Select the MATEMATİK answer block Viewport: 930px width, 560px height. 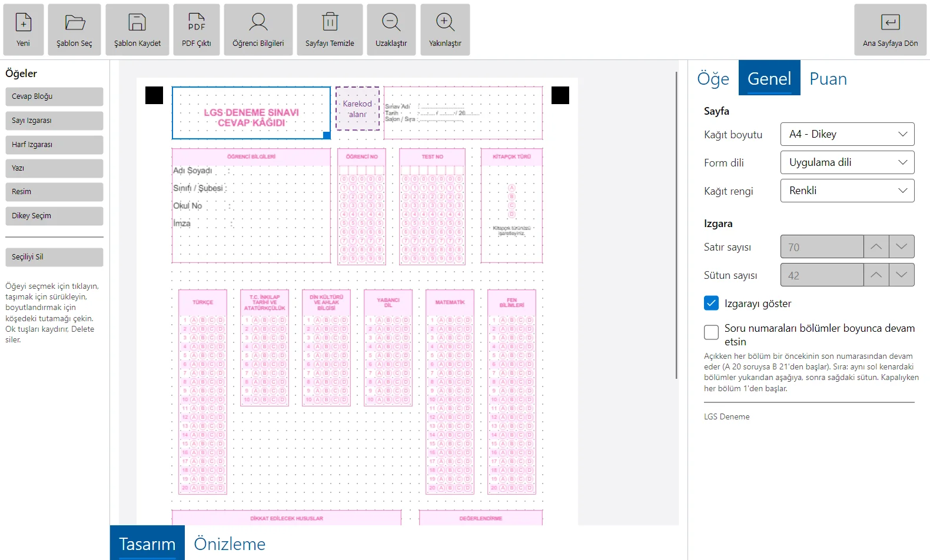[450, 392]
